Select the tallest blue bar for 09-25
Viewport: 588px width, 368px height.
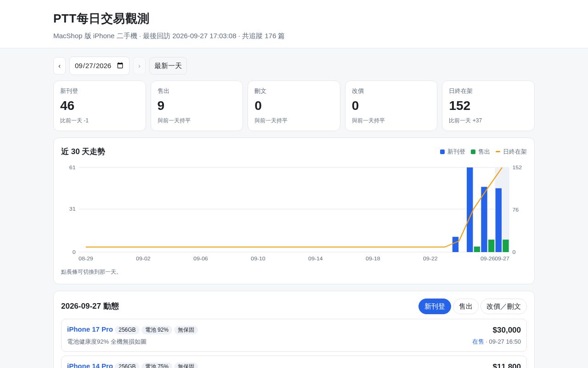470,210
